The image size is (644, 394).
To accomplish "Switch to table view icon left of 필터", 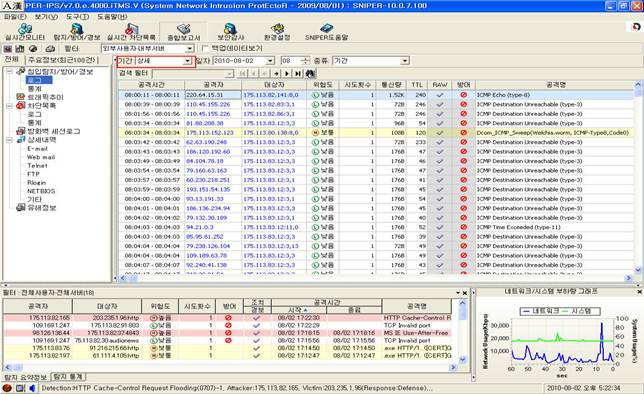I will (x=7, y=48).
